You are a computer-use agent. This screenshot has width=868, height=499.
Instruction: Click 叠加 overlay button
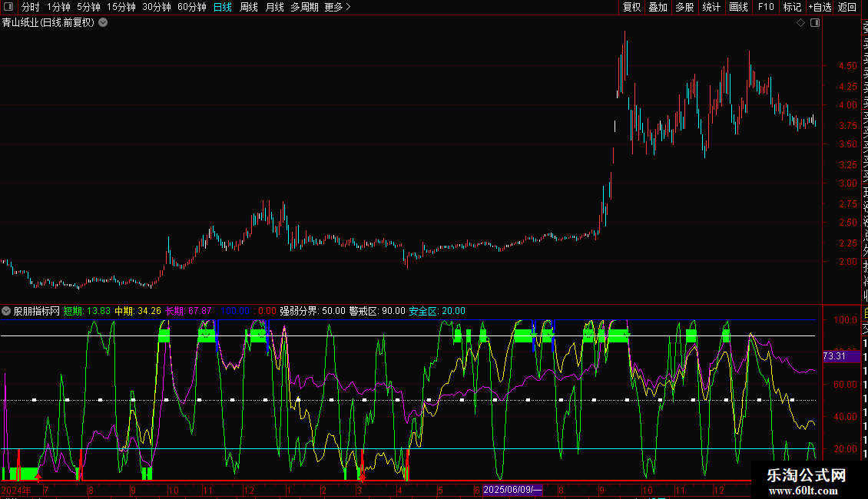(x=658, y=7)
